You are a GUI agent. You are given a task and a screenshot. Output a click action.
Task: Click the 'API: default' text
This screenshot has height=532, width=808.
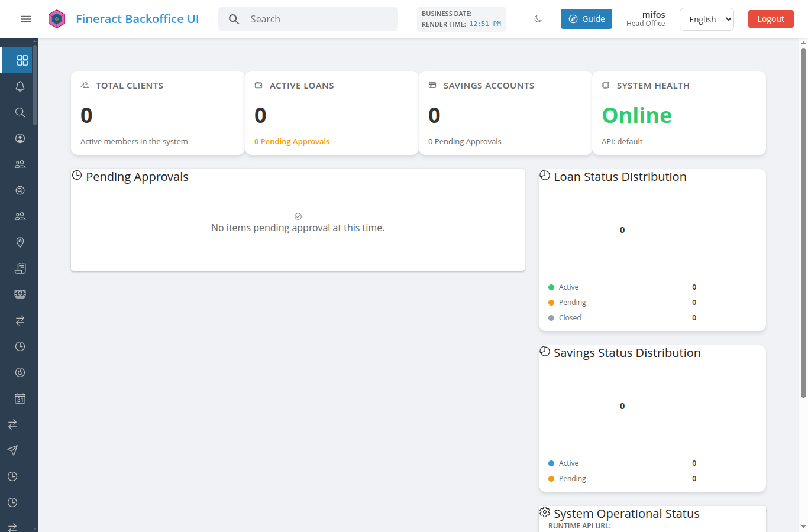pos(622,141)
